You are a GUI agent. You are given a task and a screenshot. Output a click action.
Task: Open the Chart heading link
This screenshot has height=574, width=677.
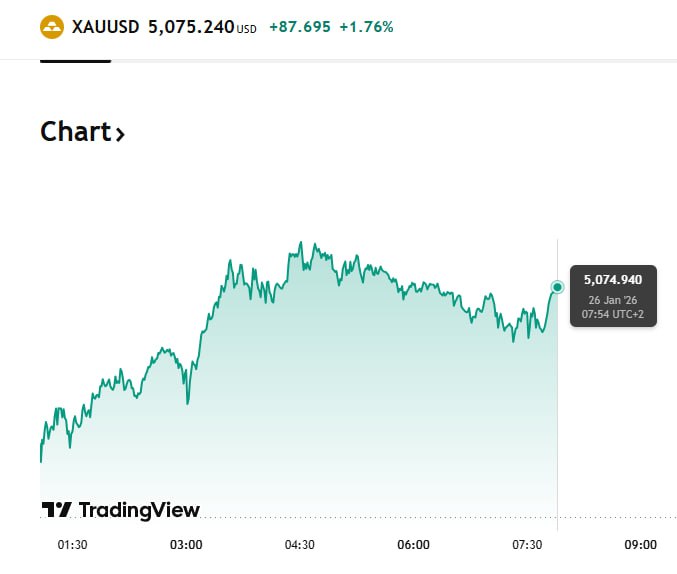(x=75, y=132)
